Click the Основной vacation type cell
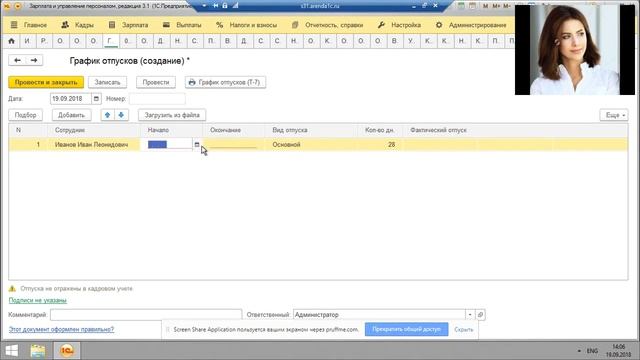640x360 pixels. (310, 144)
